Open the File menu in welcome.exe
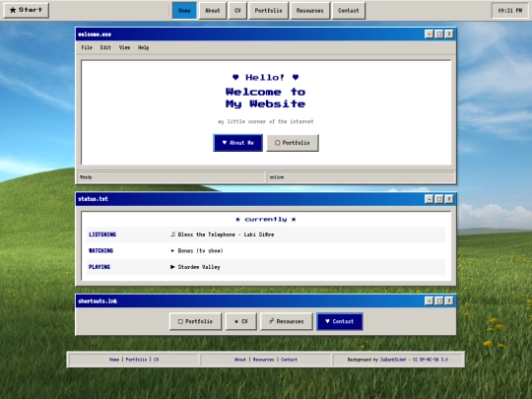This screenshot has height=399, width=532. (x=87, y=47)
